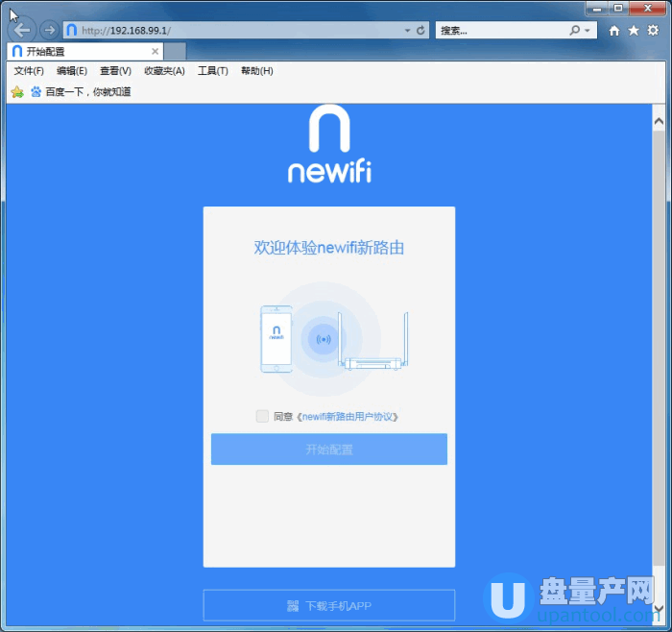
Task: Open the home page via house icon
Action: [614, 31]
